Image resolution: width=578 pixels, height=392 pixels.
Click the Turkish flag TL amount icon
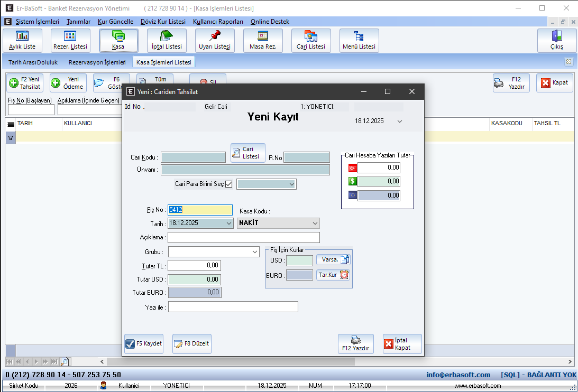click(x=352, y=168)
